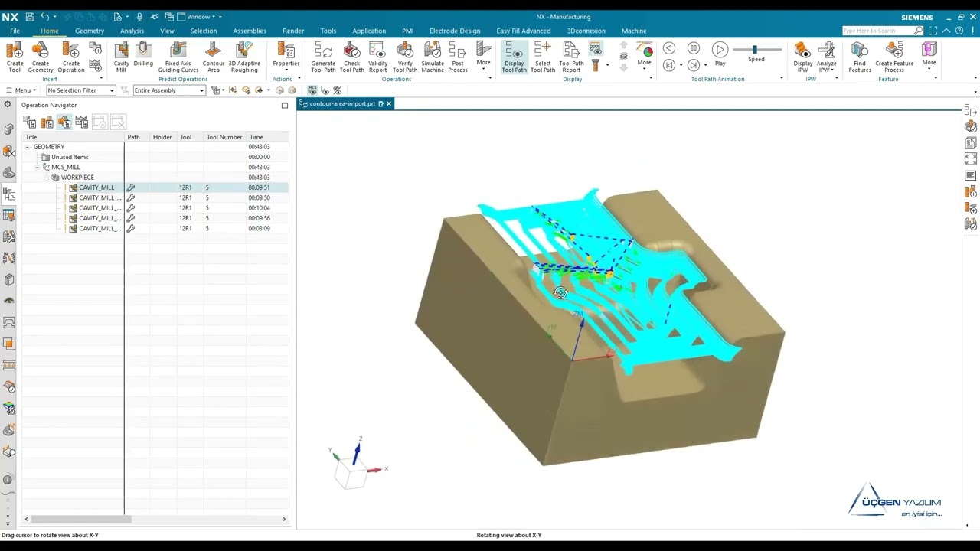Toggle MCS display in top border bar
The image size is (980, 551).
(x=312, y=90)
